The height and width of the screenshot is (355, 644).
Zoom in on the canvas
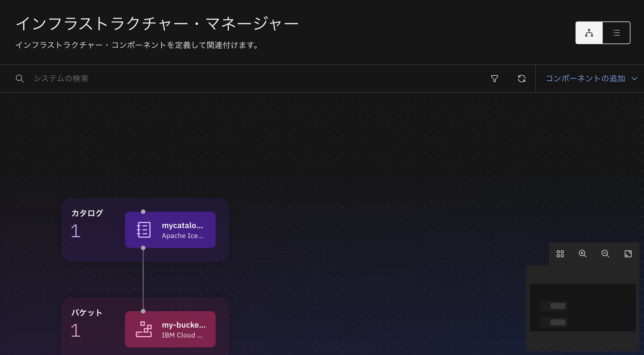click(583, 254)
